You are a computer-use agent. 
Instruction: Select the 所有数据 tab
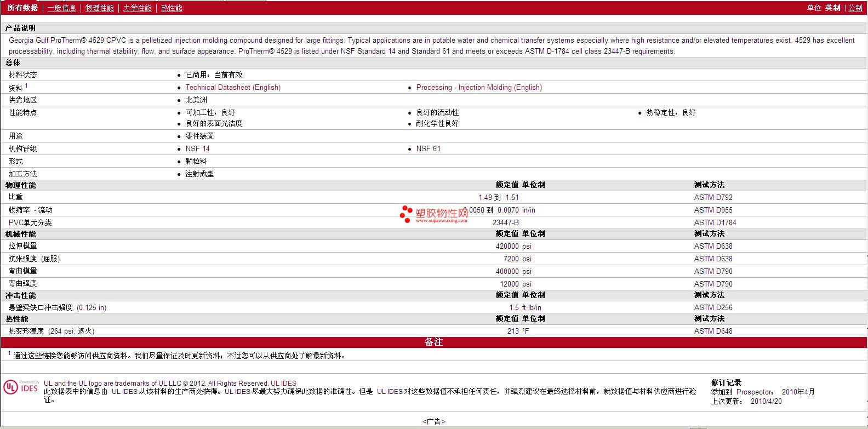[22, 8]
